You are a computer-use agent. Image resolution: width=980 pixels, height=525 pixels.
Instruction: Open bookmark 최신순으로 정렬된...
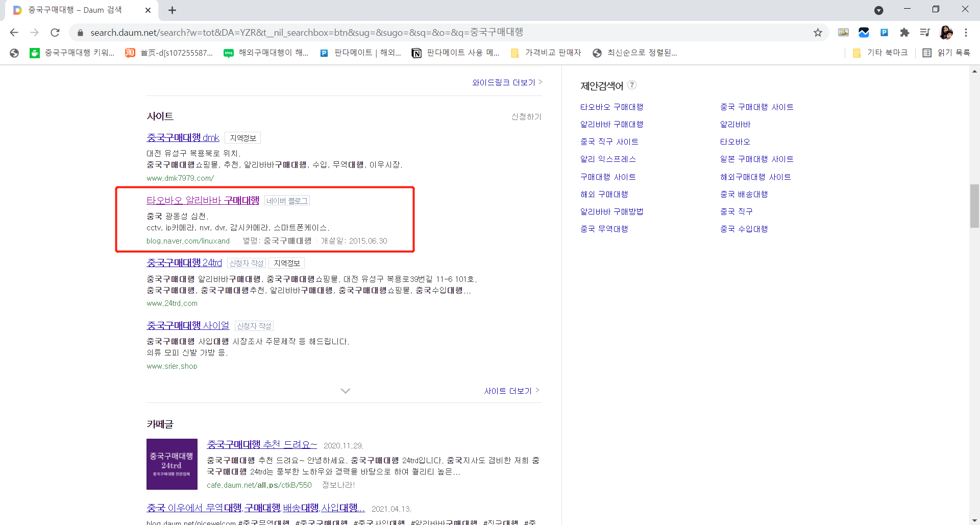tap(635, 53)
